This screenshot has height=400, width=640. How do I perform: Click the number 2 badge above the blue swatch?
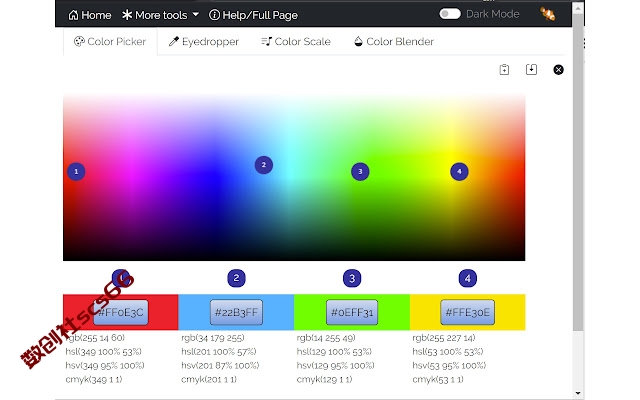(x=236, y=278)
